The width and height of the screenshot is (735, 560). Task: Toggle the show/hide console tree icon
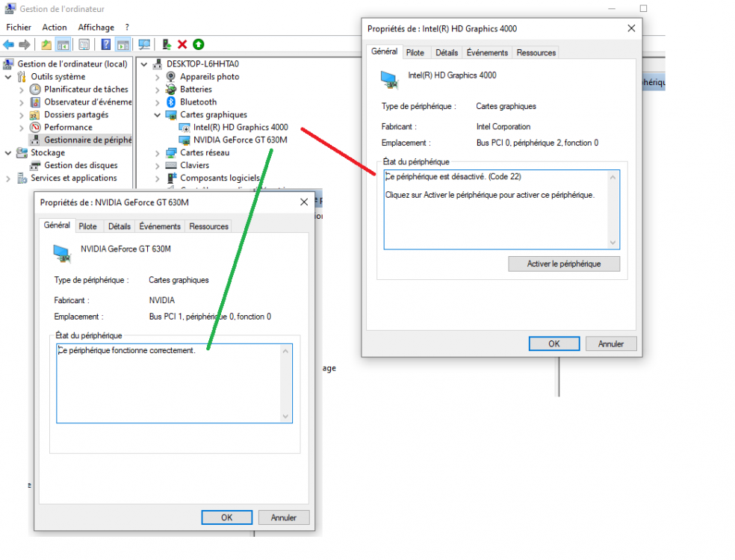pos(63,45)
